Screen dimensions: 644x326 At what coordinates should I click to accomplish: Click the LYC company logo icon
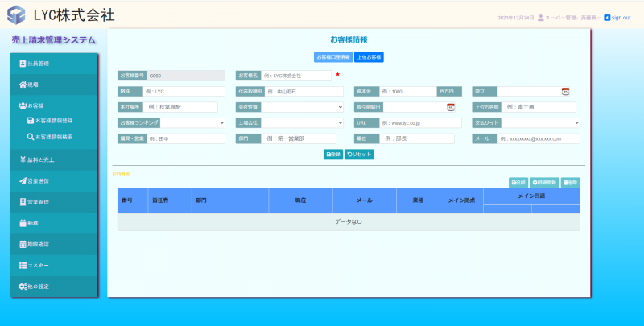(16, 15)
